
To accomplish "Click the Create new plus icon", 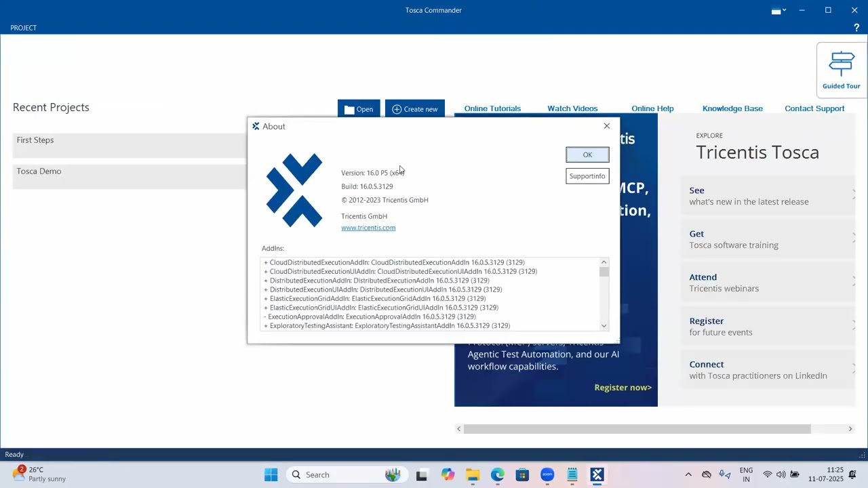I will pos(397,109).
